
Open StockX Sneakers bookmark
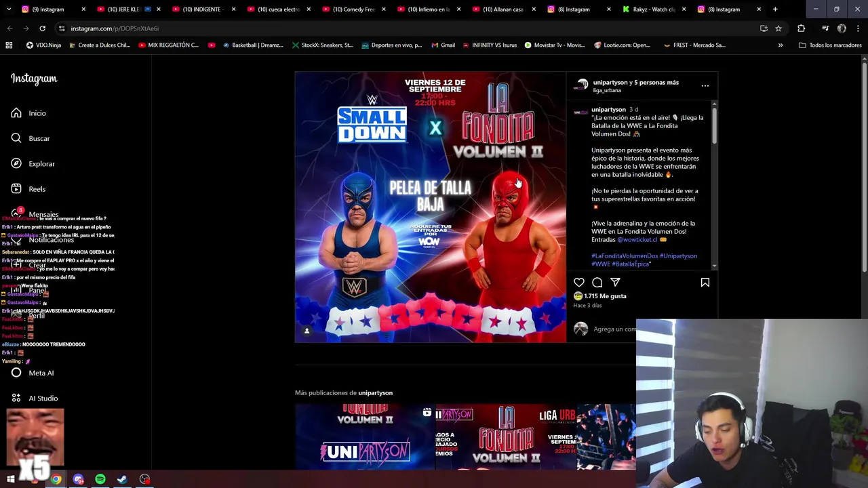coord(323,45)
